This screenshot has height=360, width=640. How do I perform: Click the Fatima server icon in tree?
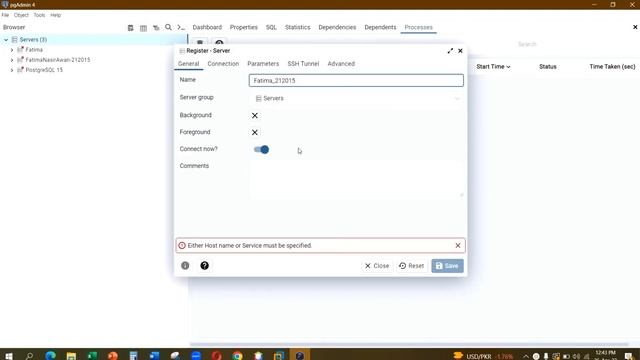[x=20, y=49]
